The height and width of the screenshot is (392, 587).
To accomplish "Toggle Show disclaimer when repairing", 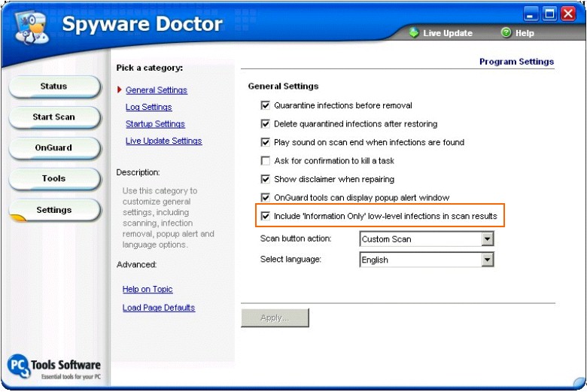I will [266, 179].
